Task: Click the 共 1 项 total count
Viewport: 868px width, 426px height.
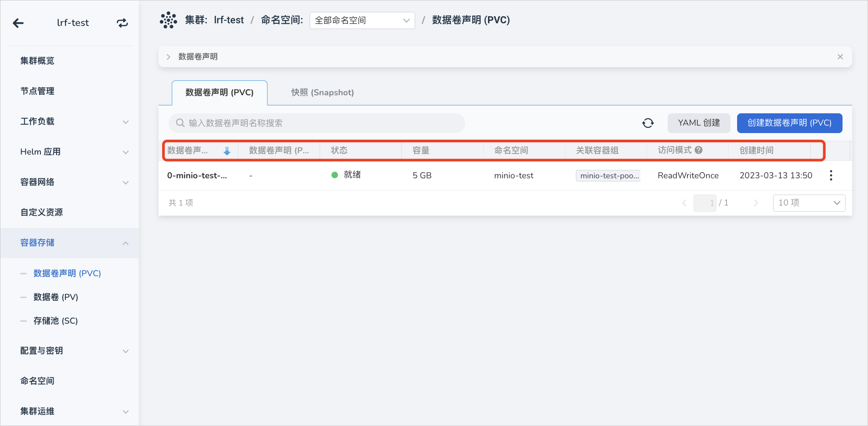Action: pos(181,203)
